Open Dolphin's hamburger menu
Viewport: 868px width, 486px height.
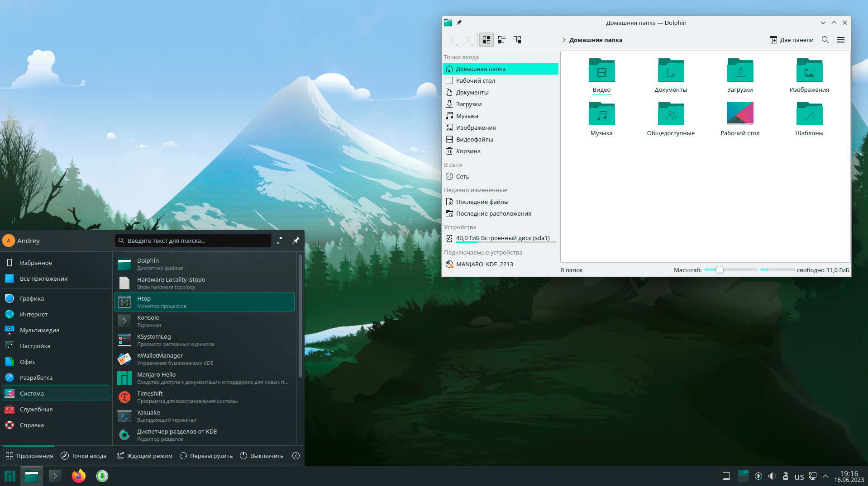(840, 40)
